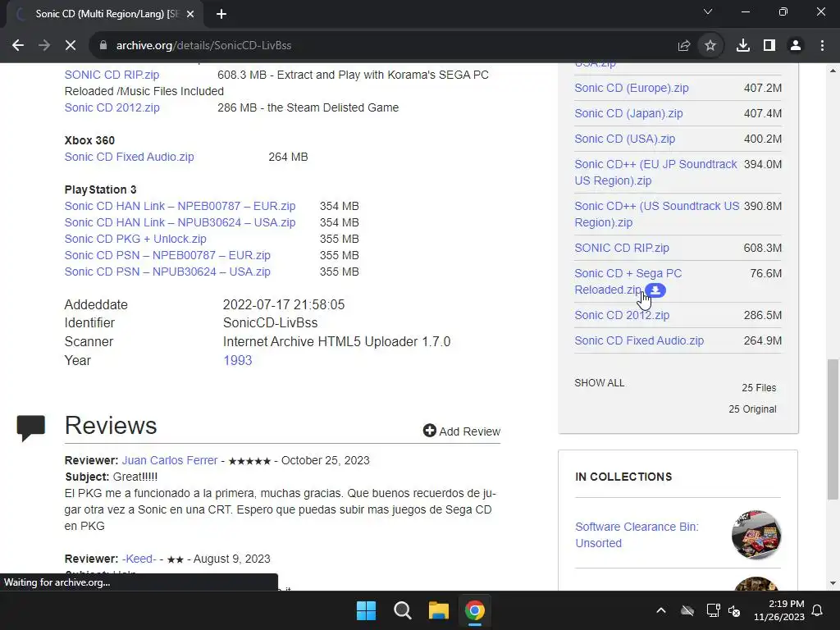
Task: Click the address bar URL
Action: 203,46
